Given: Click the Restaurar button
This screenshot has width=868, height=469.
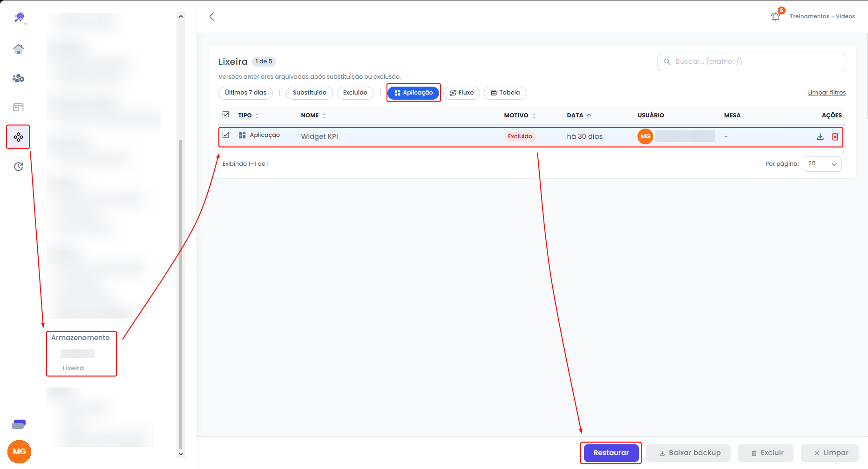Looking at the screenshot, I should click(611, 453).
